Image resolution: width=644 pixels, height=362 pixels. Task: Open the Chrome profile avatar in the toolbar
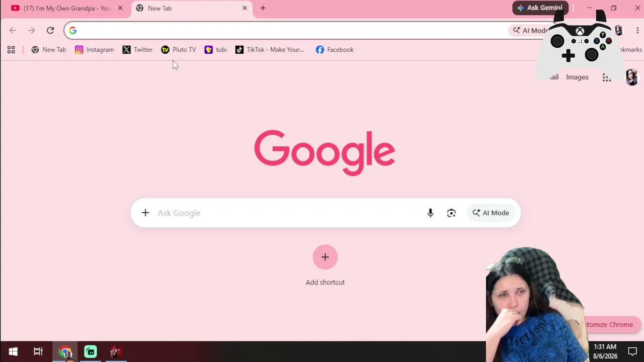[x=619, y=31]
